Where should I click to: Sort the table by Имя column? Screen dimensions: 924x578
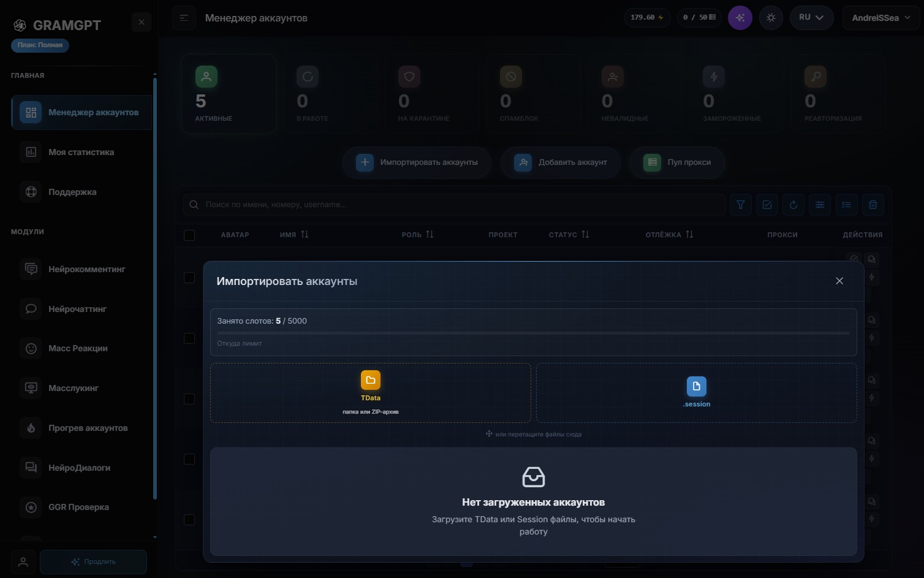point(294,235)
